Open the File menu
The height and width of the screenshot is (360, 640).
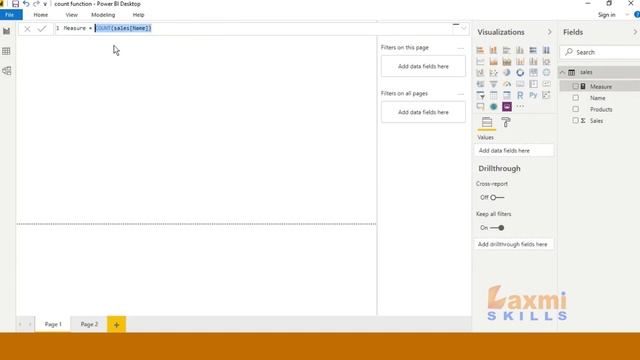[10, 15]
